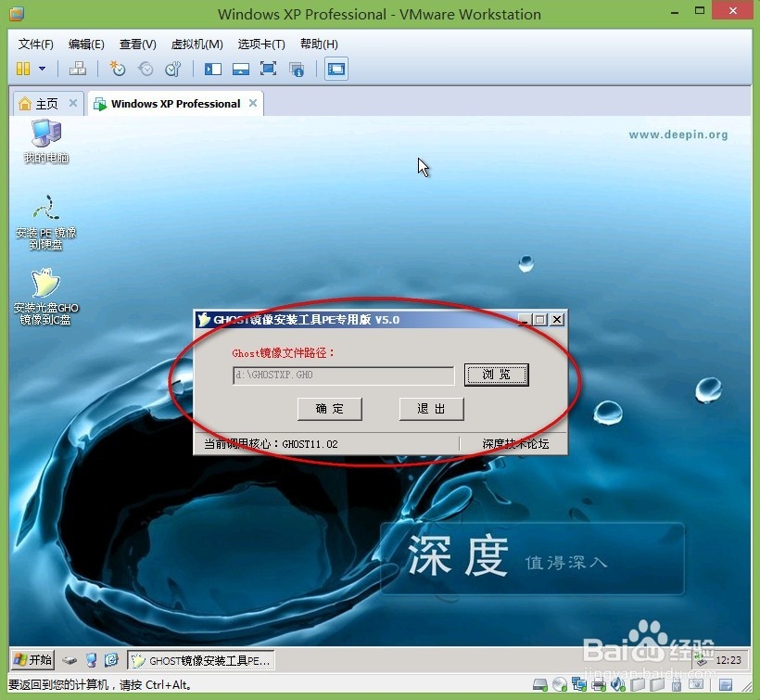Select the 安装PE镜像到硬盘 desktop icon
Image resolution: width=760 pixels, height=700 pixels.
pyautogui.click(x=45, y=223)
